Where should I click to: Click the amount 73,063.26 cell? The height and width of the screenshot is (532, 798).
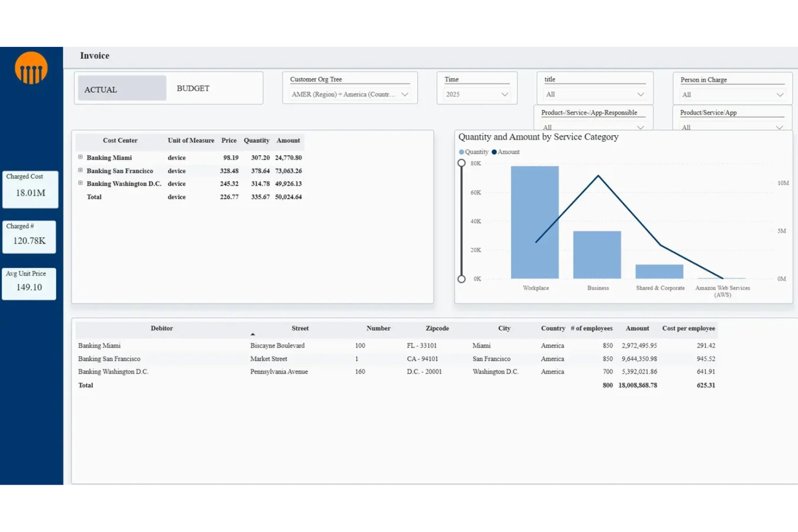pyautogui.click(x=288, y=171)
